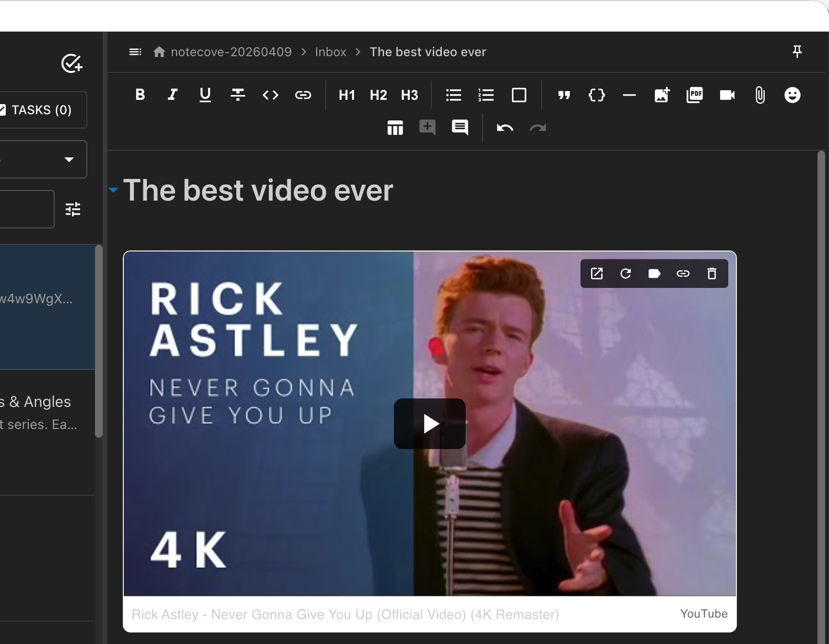This screenshot has height=644, width=829.
Task: Convert the video embed to a link
Action: 683,274
